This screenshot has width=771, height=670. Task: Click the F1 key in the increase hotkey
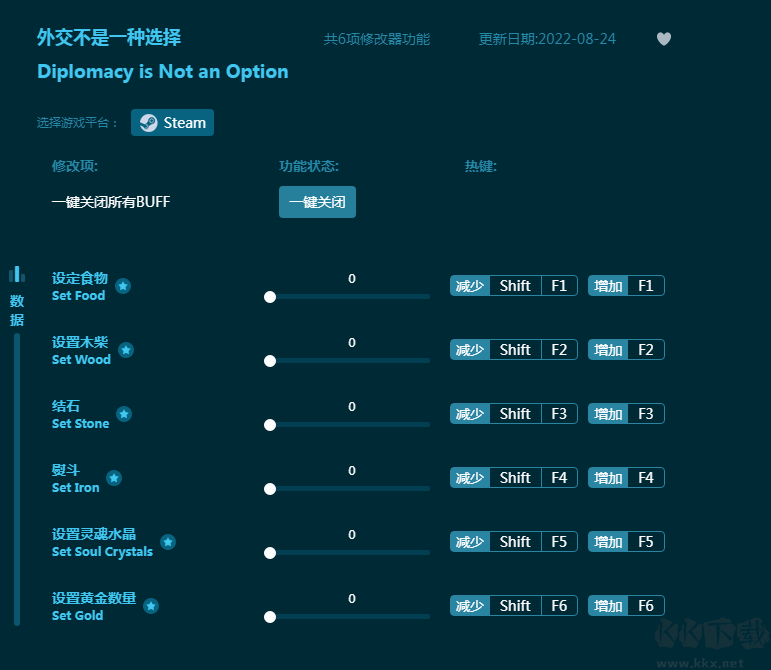pos(646,286)
